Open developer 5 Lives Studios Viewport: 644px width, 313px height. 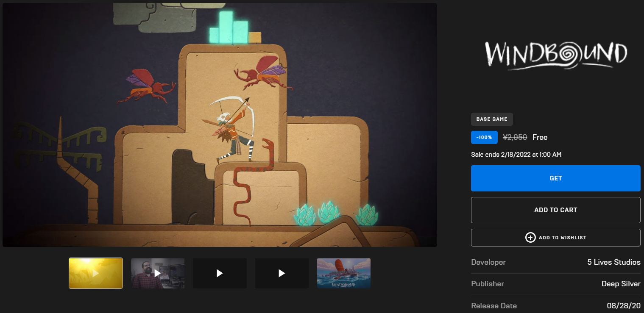click(x=614, y=262)
